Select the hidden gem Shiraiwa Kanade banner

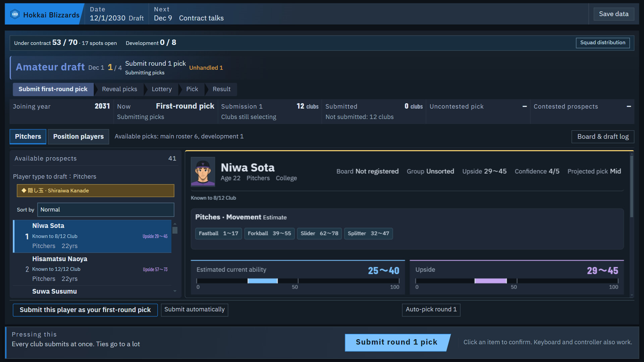point(96,190)
